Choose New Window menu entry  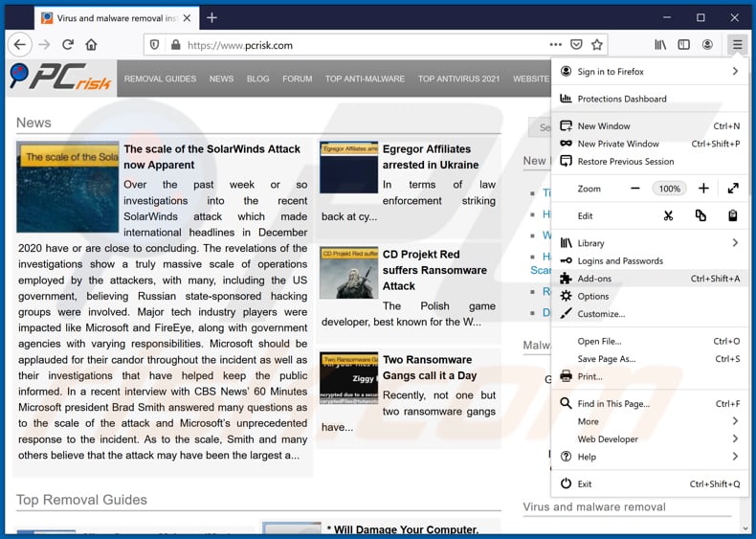[650, 126]
